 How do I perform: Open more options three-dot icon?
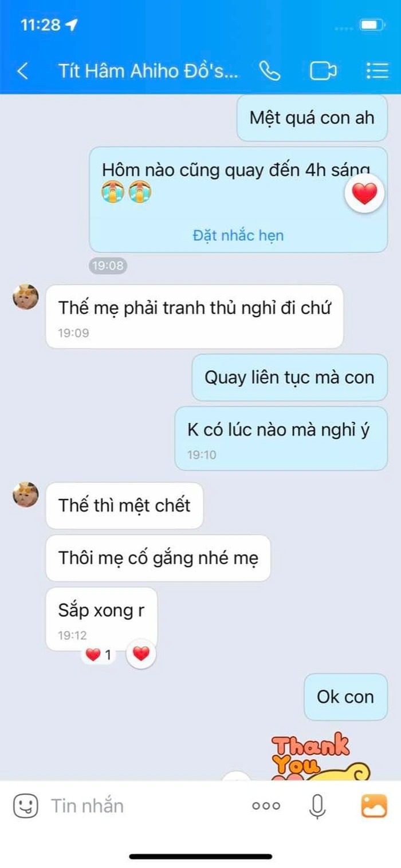266,806
